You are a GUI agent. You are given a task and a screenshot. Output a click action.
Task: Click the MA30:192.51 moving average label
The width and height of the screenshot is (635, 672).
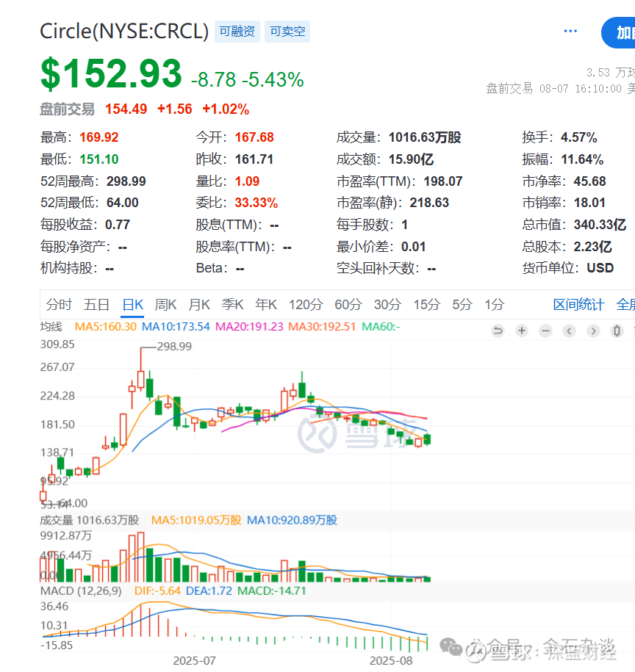pyautogui.click(x=322, y=327)
